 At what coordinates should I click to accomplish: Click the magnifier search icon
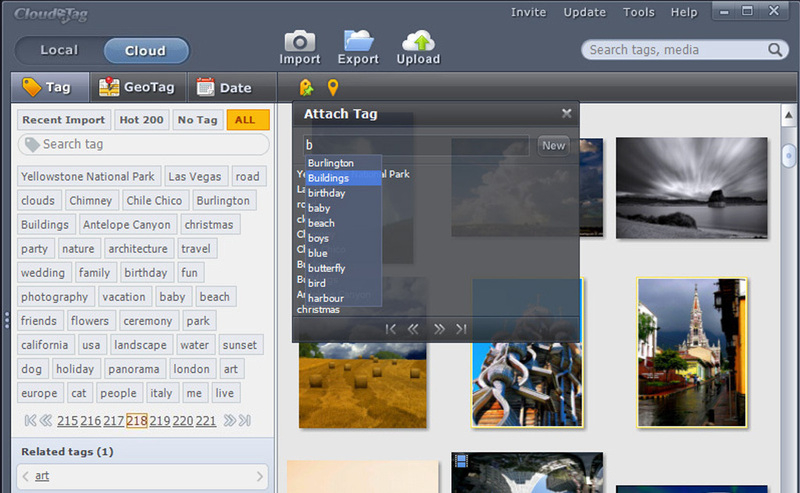pyautogui.click(x=774, y=50)
